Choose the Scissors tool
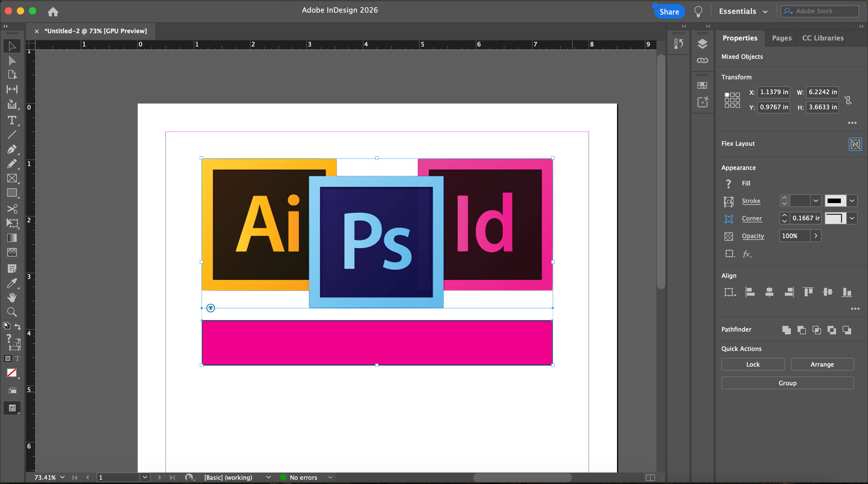This screenshot has height=484, width=868. [x=12, y=209]
